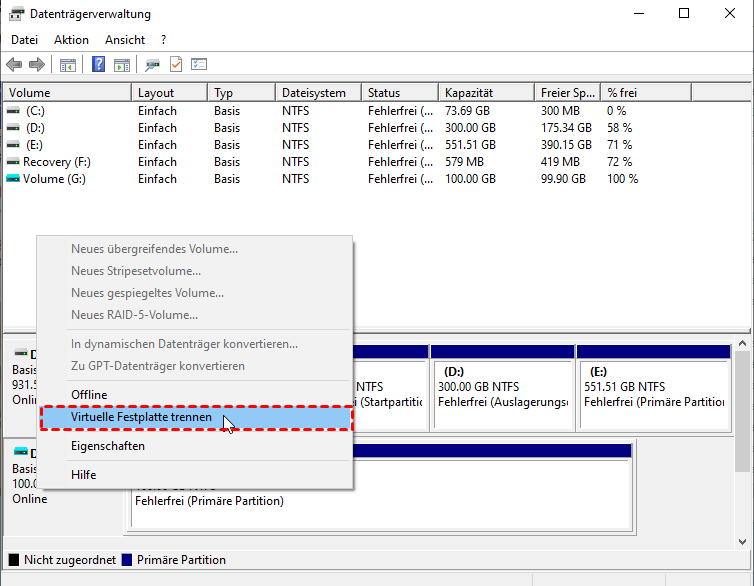The image size is (754, 586).
Task: Open the blue Help question mark icon
Action: [98, 64]
